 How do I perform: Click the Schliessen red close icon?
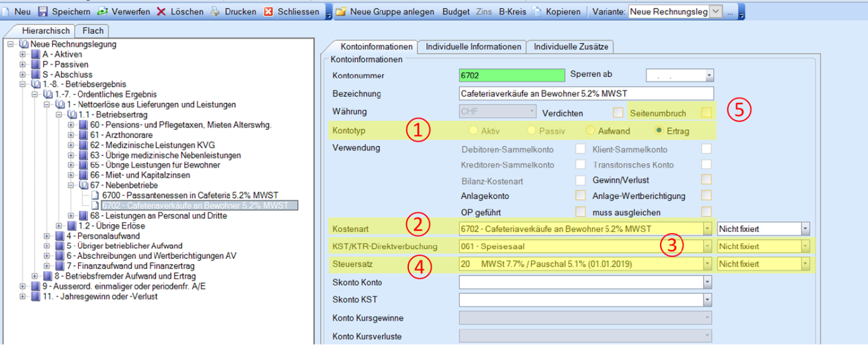point(269,12)
